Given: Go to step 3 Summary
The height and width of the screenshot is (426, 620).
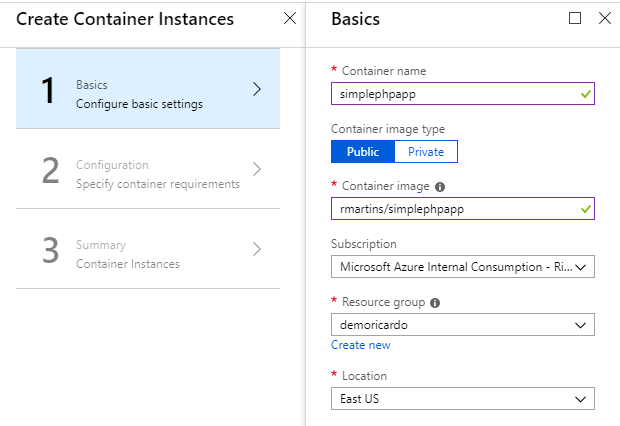Looking at the screenshot, I should 148,249.
